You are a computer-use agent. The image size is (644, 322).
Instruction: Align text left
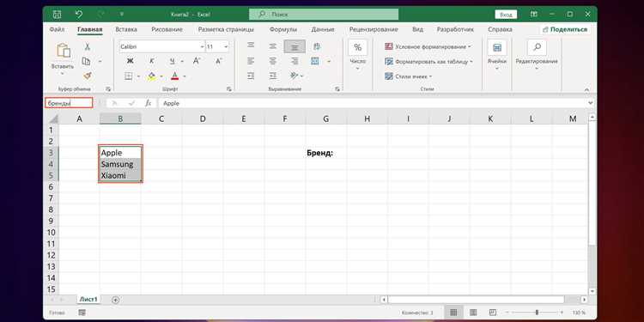(x=251, y=61)
